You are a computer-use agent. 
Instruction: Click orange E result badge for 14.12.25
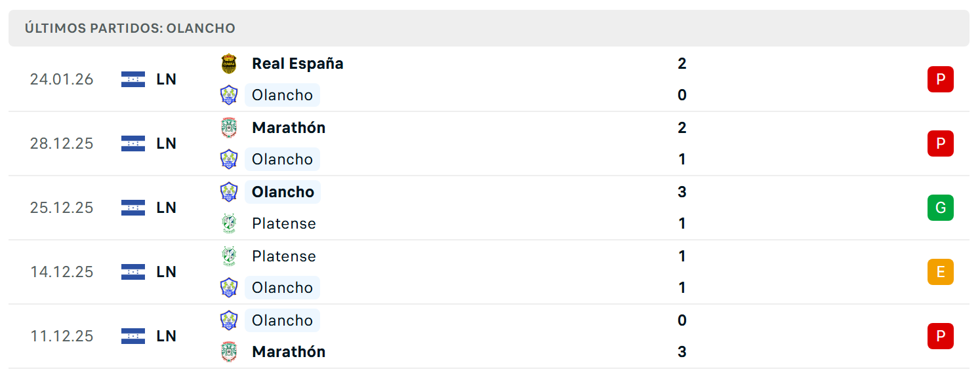coord(940,272)
